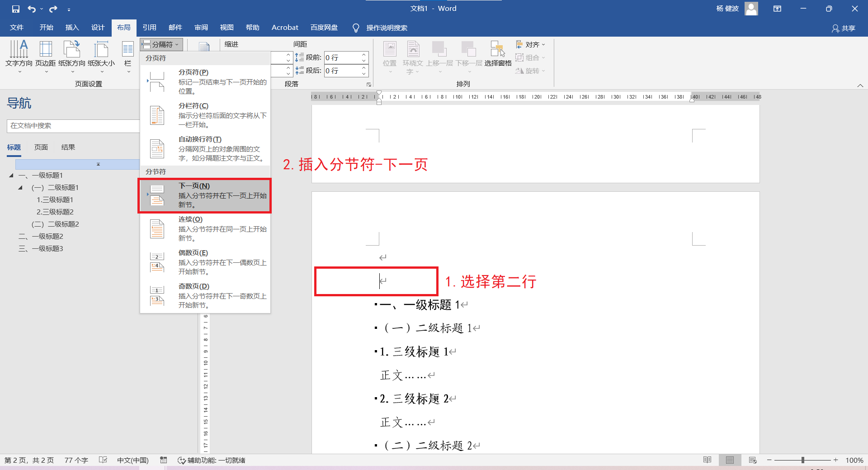Click the Position (位置) icon
The image size is (868, 470).
coord(390,49)
